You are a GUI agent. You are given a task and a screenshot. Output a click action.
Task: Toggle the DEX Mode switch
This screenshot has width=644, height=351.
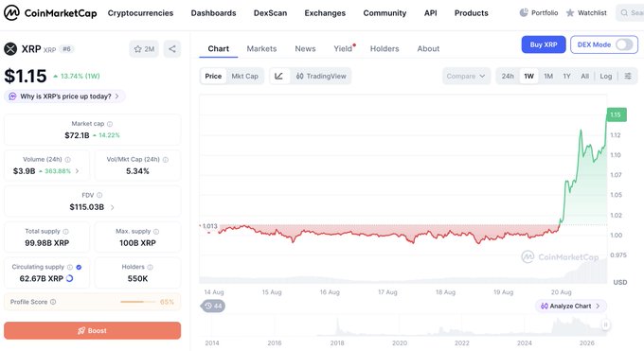pyautogui.click(x=624, y=44)
